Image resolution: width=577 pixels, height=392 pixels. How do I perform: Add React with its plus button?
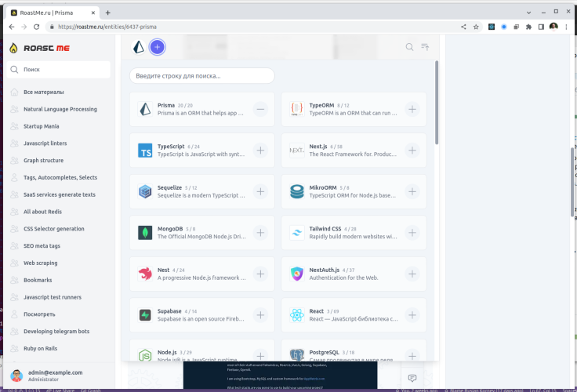tap(412, 315)
